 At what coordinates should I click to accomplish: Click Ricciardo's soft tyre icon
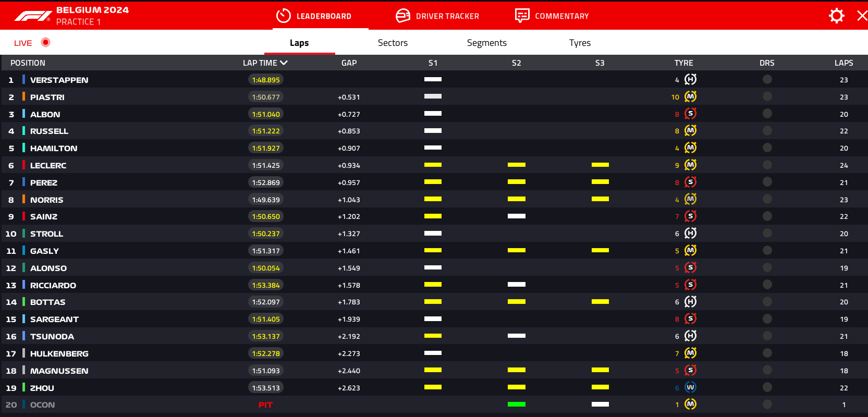[x=690, y=285]
